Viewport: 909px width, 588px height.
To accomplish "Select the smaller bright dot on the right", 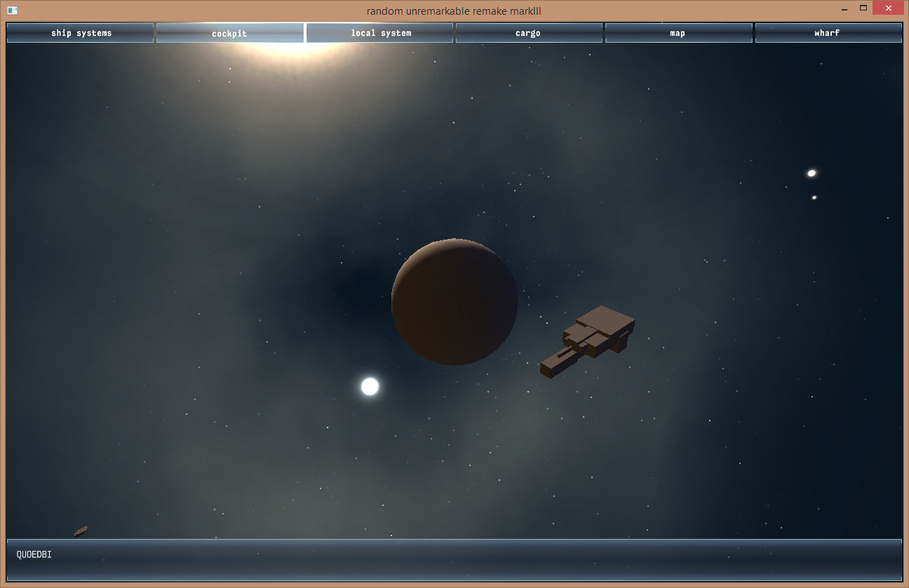I will click(x=814, y=198).
